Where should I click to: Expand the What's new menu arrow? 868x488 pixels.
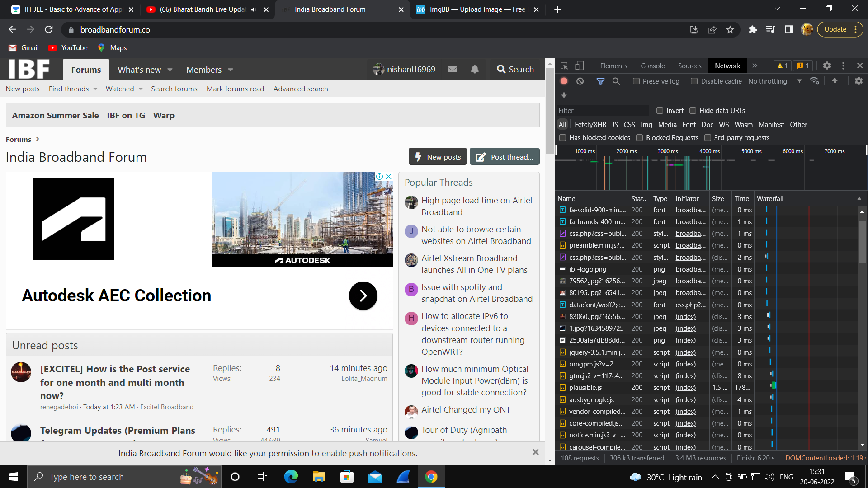[x=170, y=70]
